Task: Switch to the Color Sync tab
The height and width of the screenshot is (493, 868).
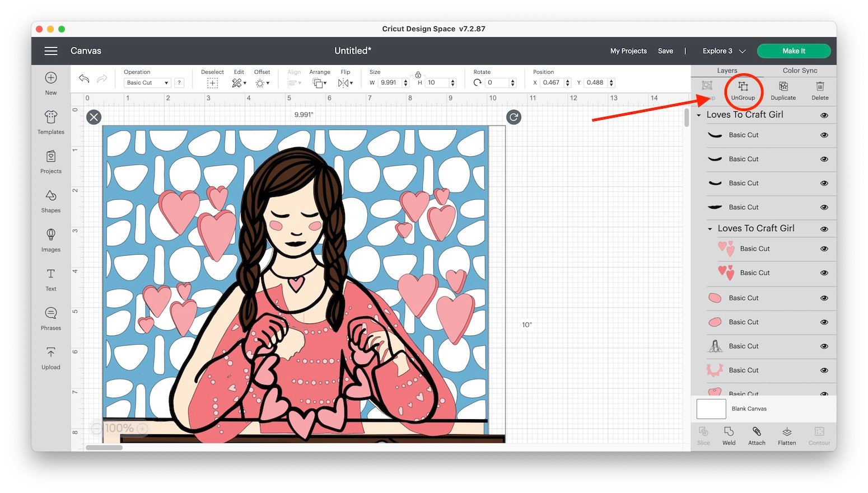Action: point(800,71)
